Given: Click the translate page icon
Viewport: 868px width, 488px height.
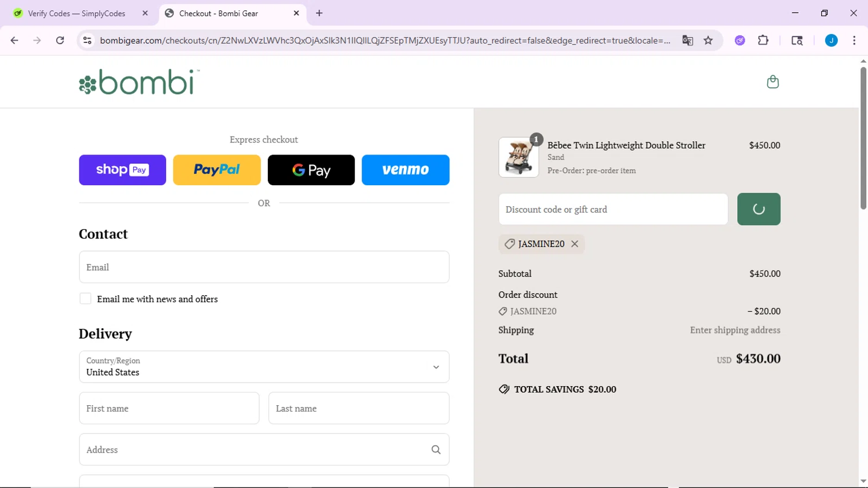Looking at the screenshot, I should [x=687, y=41].
